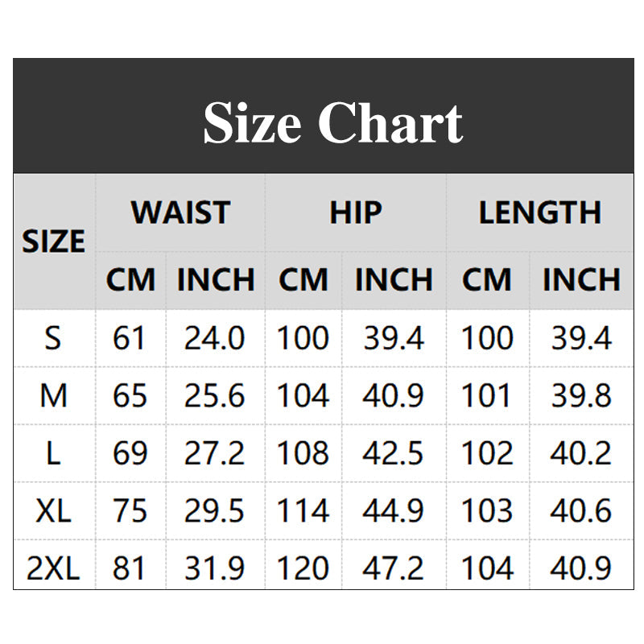This screenshot has width=644, height=644.
Task: Click waist inch value 25.6
Action: pos(215,396)
